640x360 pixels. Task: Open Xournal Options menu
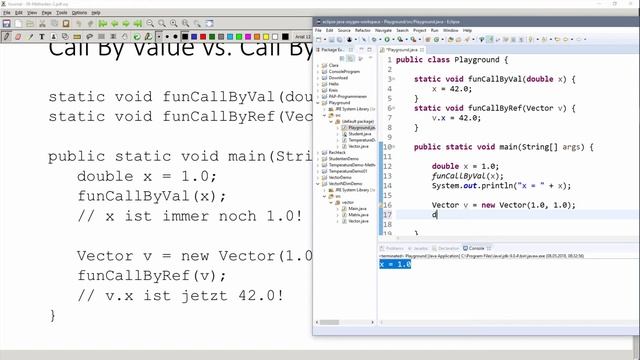[79, 13]
